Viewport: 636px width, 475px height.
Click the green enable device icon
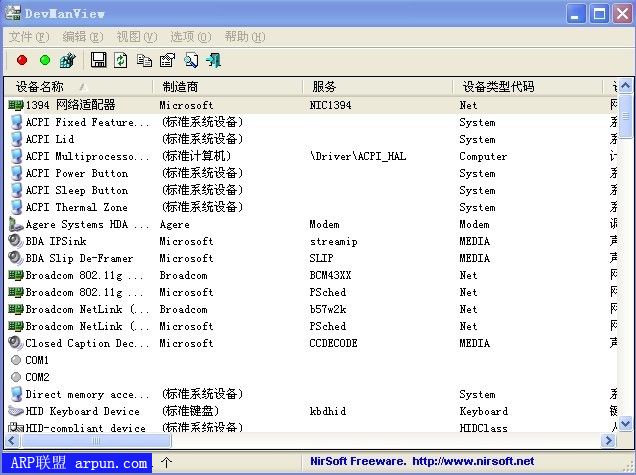pyautogui.click(x=44, y=61)
